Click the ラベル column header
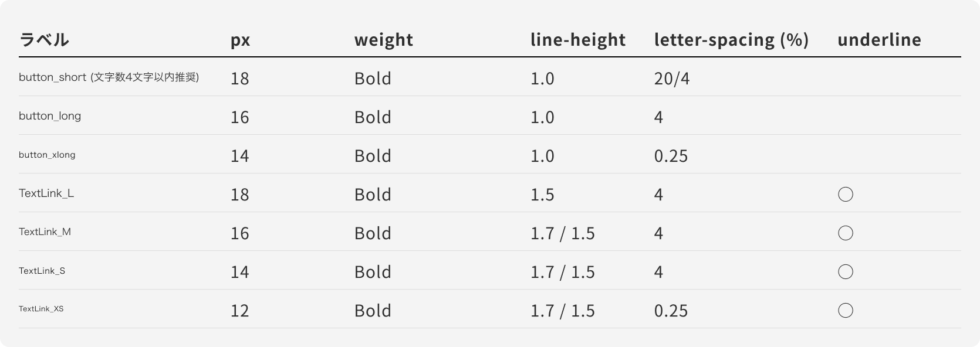980x347 pixels. (44, 40)
